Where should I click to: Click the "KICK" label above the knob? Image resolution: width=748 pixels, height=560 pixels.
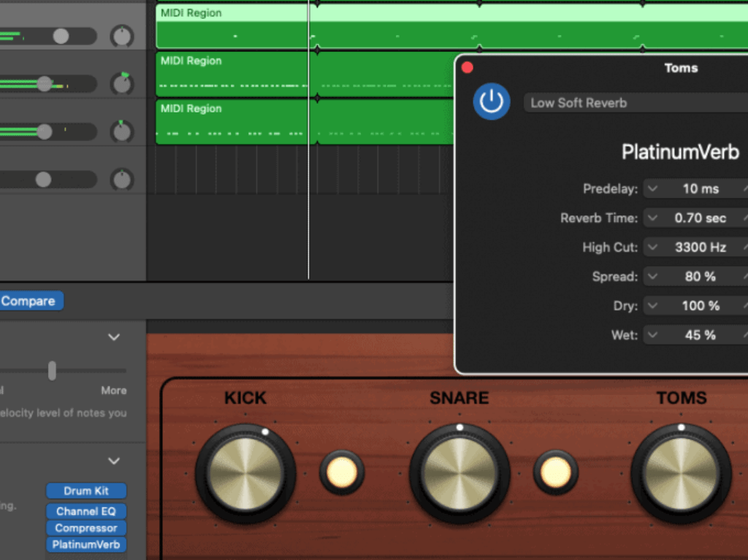pyautogui.click(x=245, y=398)
